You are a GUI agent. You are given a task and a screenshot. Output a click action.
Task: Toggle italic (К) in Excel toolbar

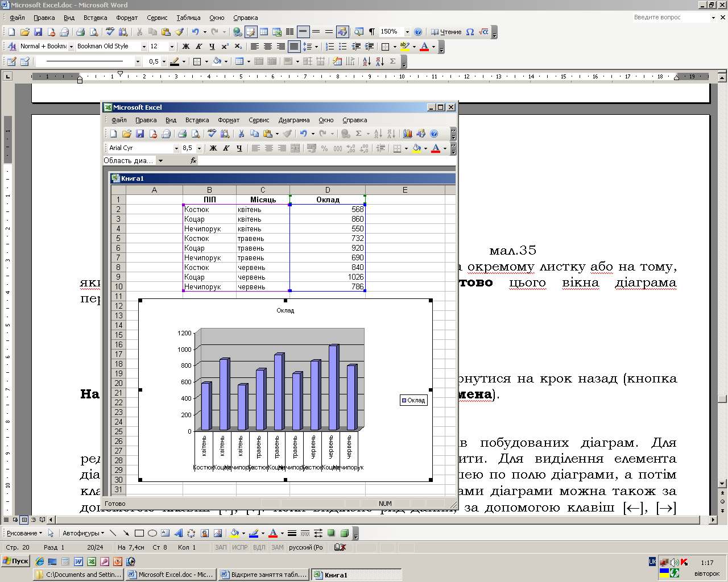pos(226,148)
